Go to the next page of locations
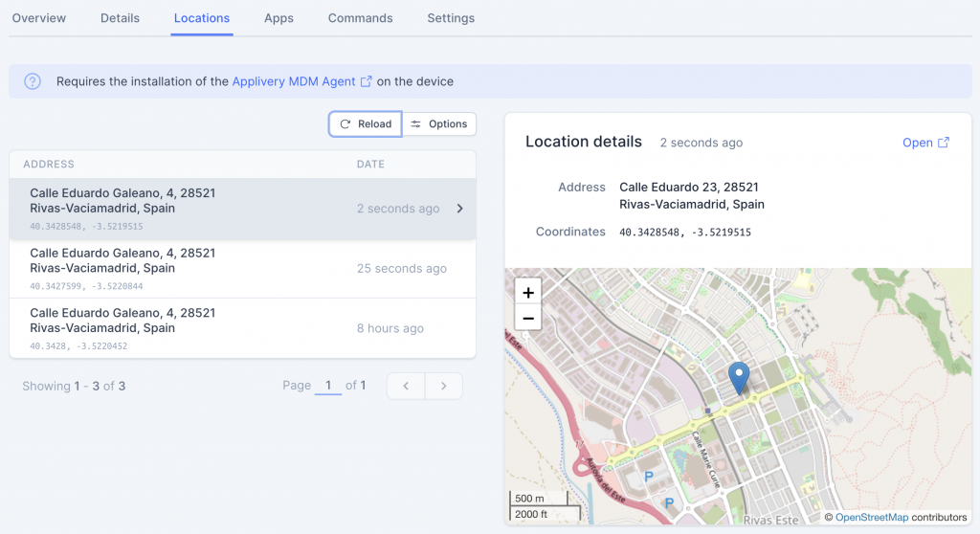 pyautogui.click(x=444, y=386)
